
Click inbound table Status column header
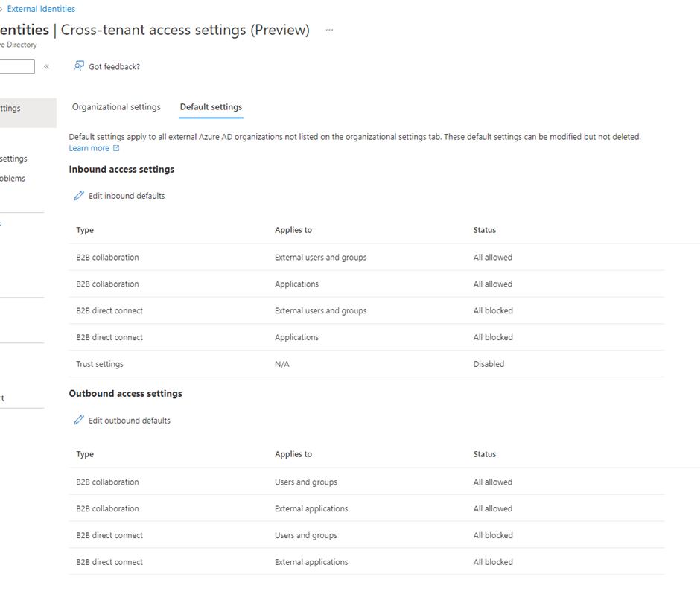[484, 230]
